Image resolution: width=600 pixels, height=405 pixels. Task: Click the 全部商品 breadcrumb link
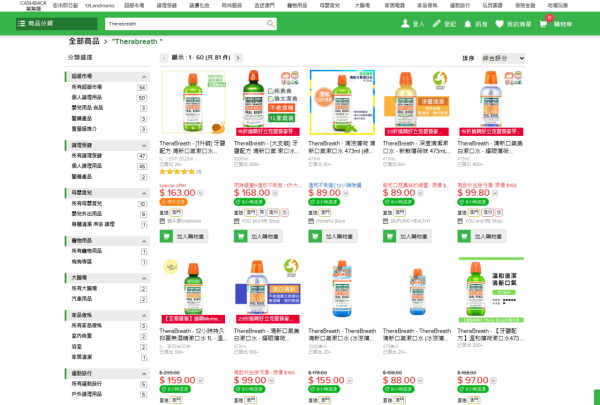[84, 41]
